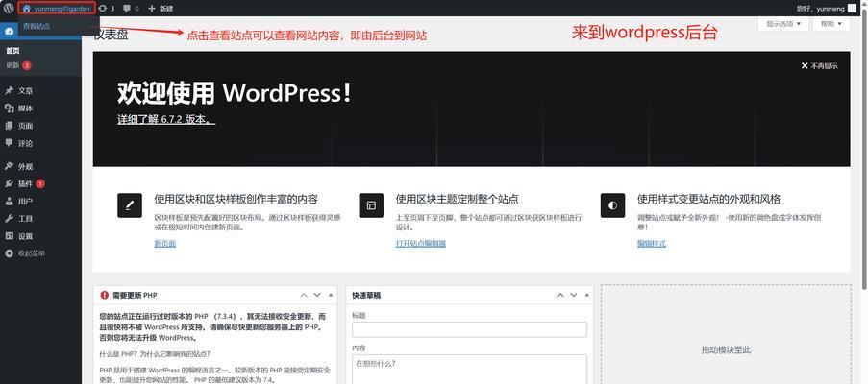Image resolution: width=868 pixels, height=384 pixels.
Task: Click the pages icon beside 页面
Action: pyautogui.click(x=9, y=126)
